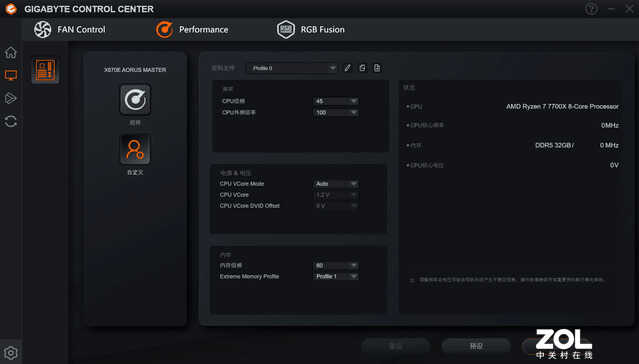The image size is (639, 364).
Task: Open Extreme Memory Profile dropdown
Action: coord(336,276)
